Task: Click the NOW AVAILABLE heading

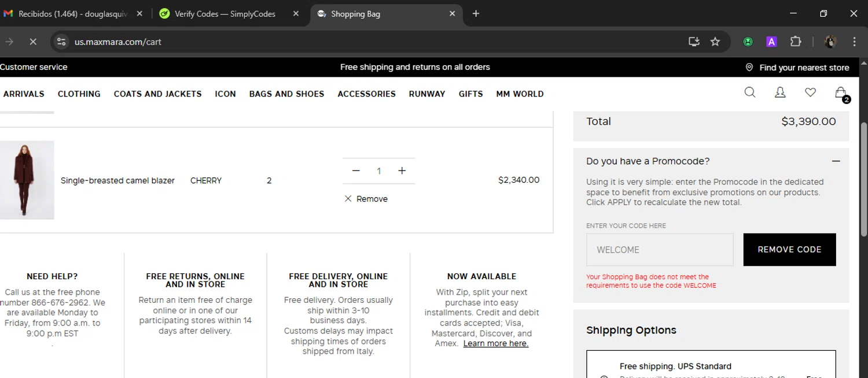Action: pos(481,276)
